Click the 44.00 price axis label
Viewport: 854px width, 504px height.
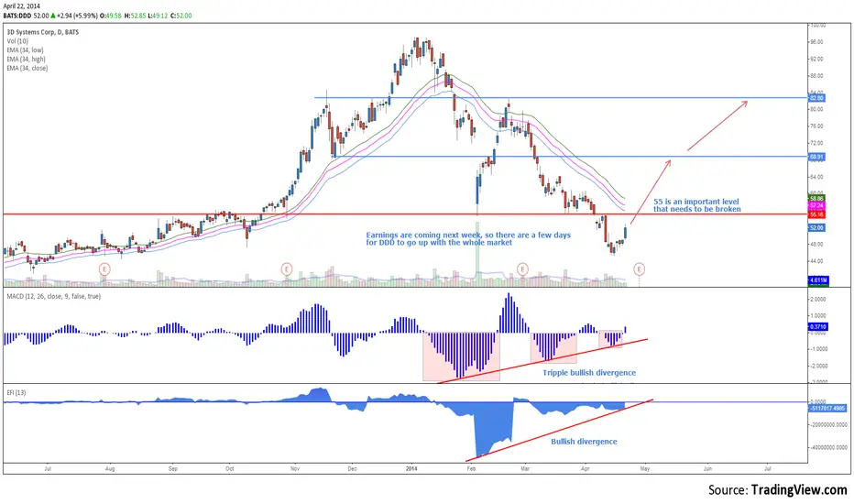(816, 261)
